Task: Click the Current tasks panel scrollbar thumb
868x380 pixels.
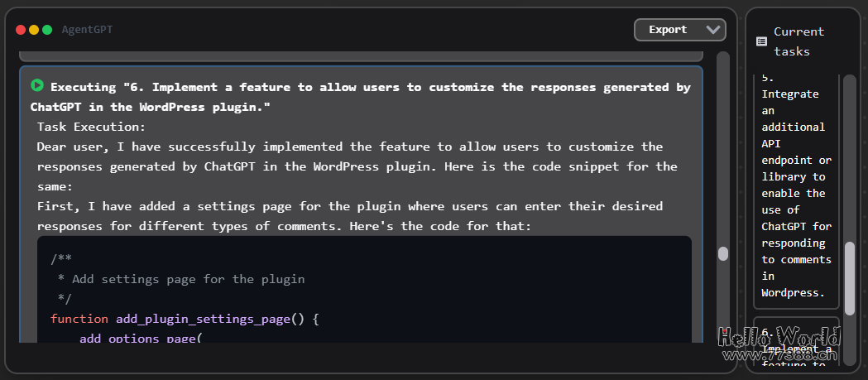Action: pos(849,281)
